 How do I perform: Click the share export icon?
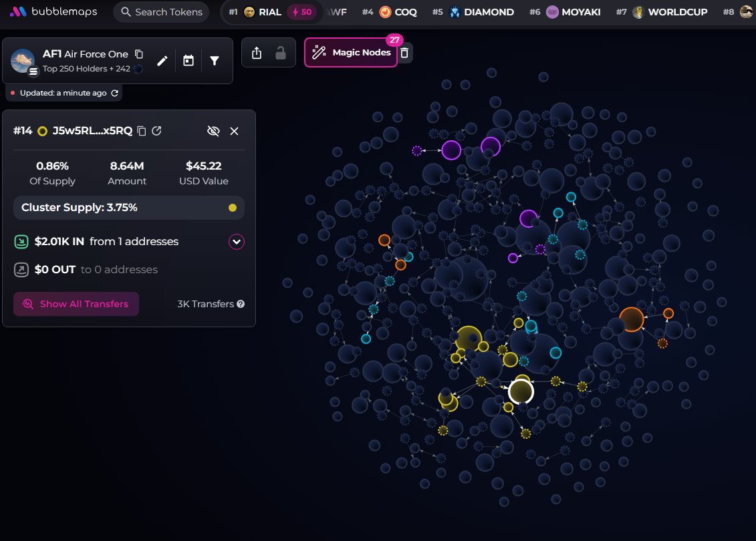[257, 53]
